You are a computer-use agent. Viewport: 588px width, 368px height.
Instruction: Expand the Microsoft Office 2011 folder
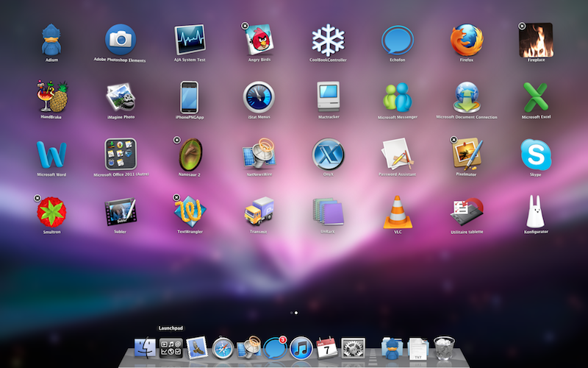click(121, 154)
